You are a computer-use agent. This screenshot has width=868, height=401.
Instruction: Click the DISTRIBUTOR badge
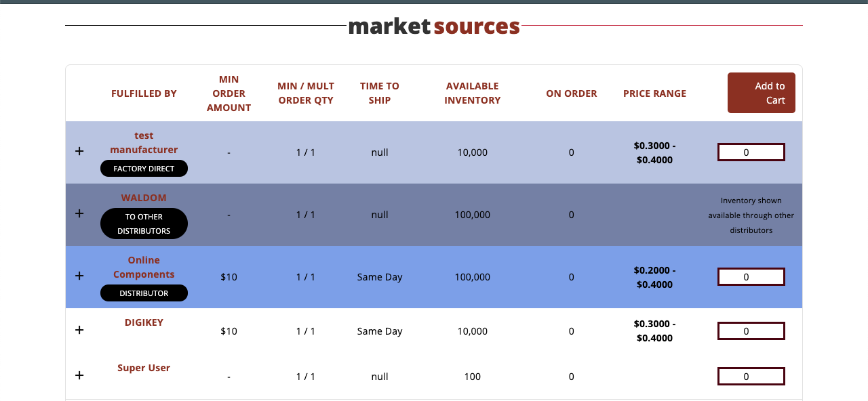144,293
